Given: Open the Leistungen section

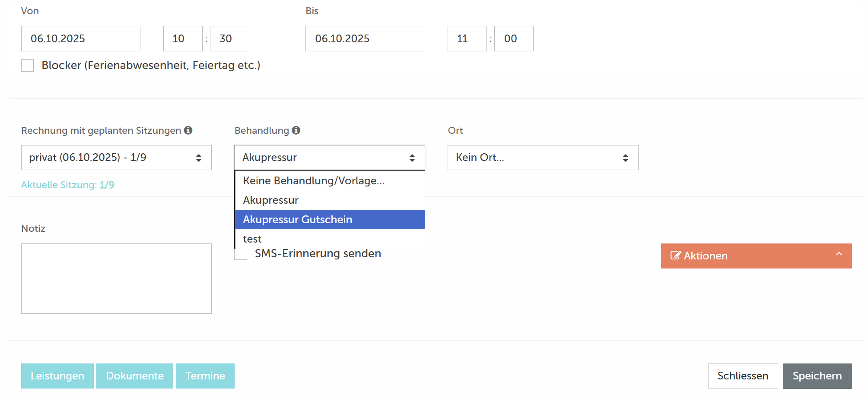Looking at the screenshot, I should 57,376.
